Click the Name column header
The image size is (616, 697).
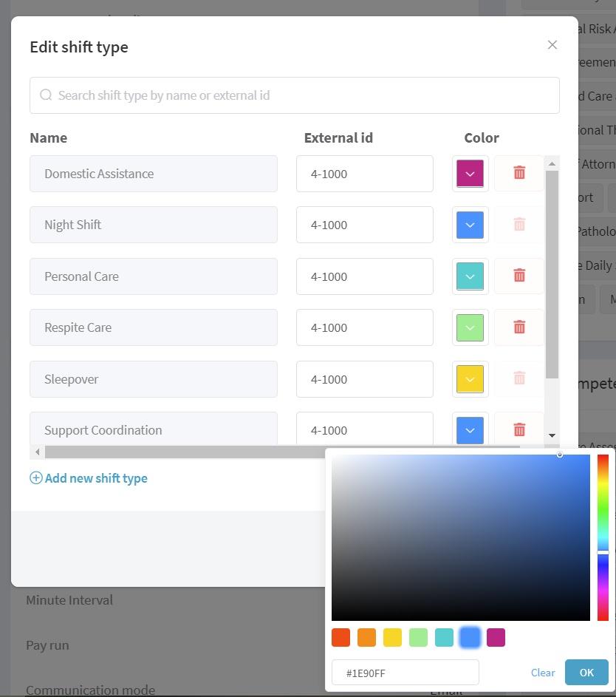tap(49, 137)
